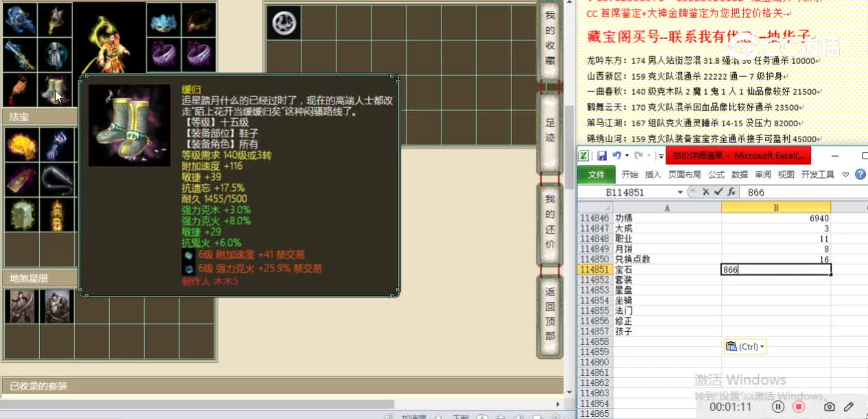Screen dimensions: 868x419
Task: Select the green jade seal treasure icon
Action: pyautogui.click(x=21, y=214)
